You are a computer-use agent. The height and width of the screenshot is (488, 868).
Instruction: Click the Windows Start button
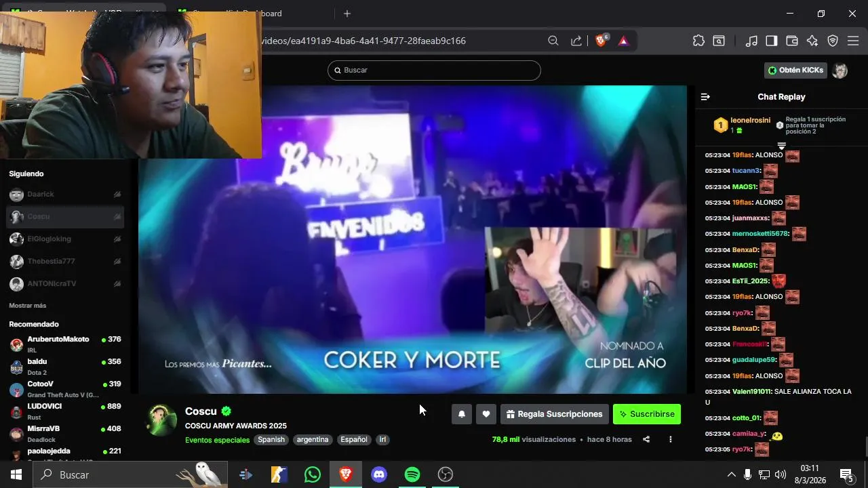click(16, 474)
